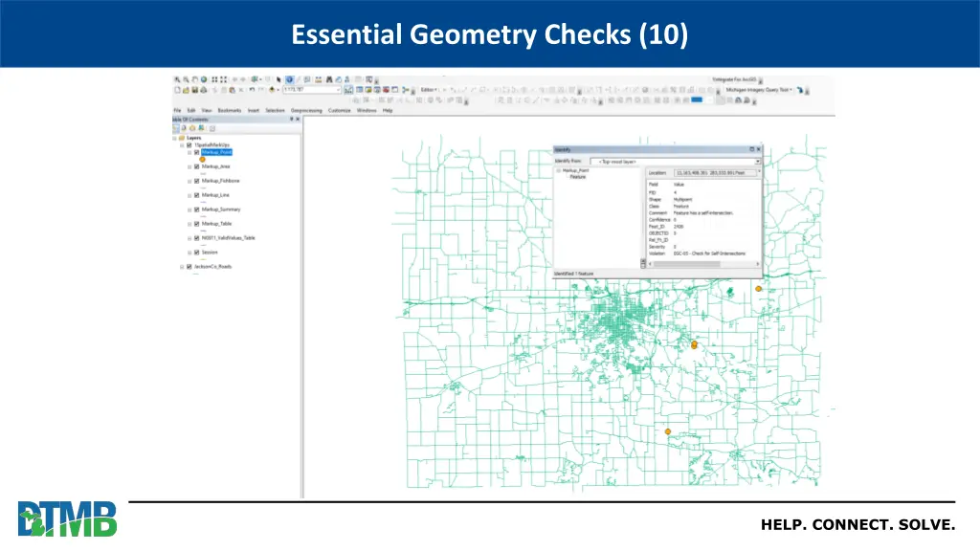Toggle the Session layer checkbox
Image resolution: width=980 pixels, height=551 pixels.
[x=197, y=253]
